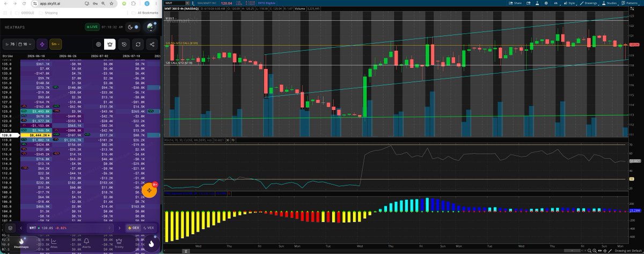The height and width of the screenshot is (254, 644).
Task: Click the $3,493.8K cell at strike 125
Action: 36,111
